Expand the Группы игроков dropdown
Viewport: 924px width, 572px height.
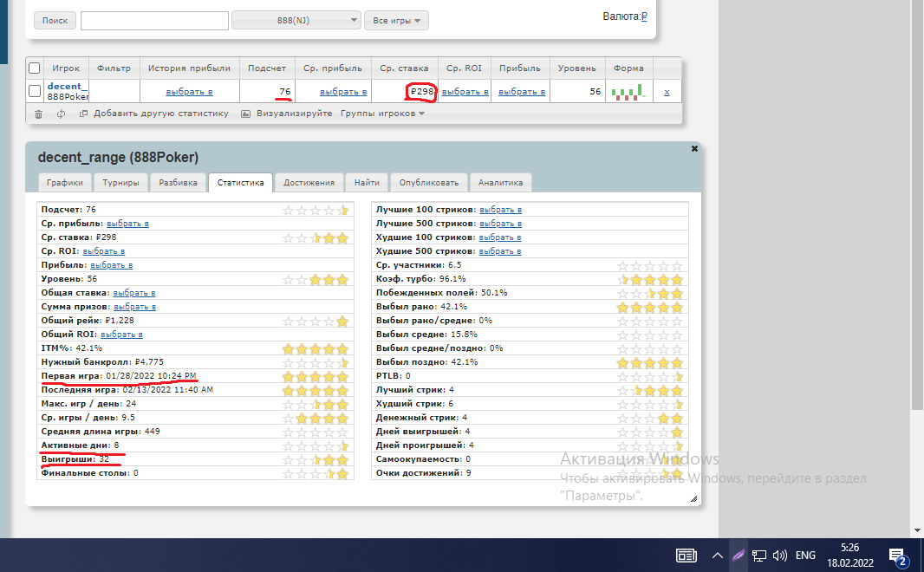382,114
